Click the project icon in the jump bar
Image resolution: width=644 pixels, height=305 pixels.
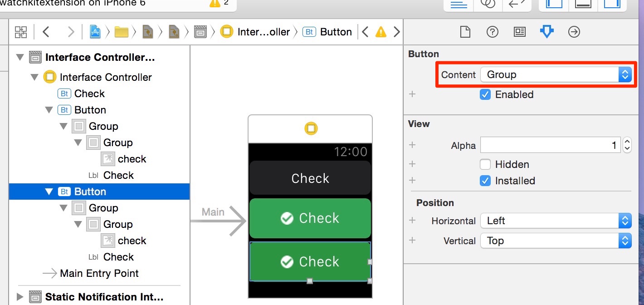95,32
